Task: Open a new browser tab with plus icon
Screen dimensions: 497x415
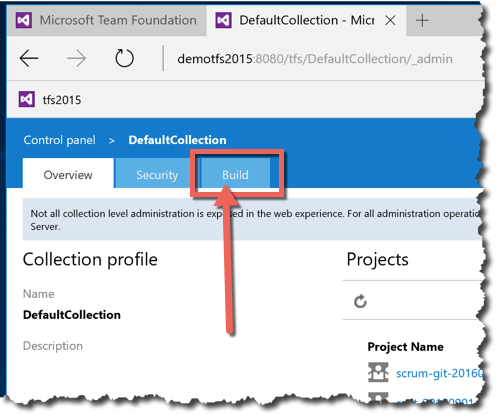Action: 422,21
